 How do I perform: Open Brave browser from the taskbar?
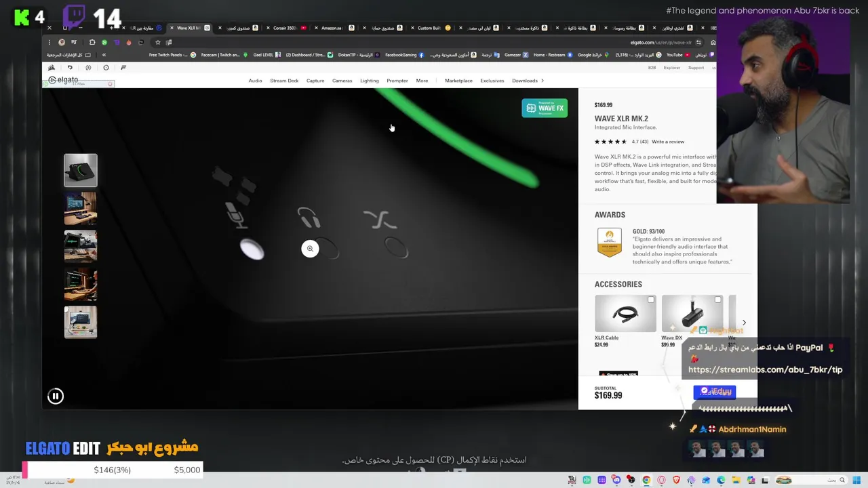click(676, 481)
